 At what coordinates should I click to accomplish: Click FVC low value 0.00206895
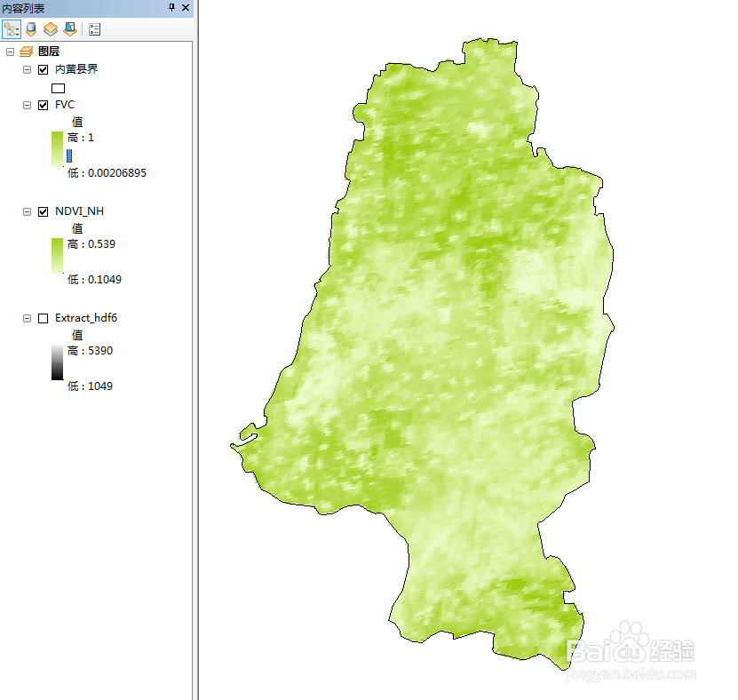pyautogui.click(x=117, y=172)
